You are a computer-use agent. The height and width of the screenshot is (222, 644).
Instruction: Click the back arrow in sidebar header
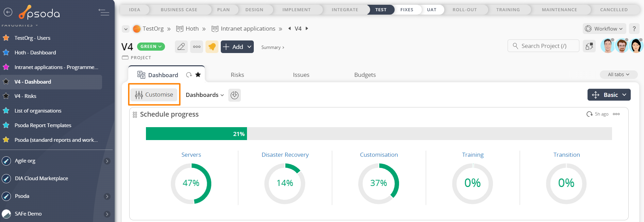[8, 12]
